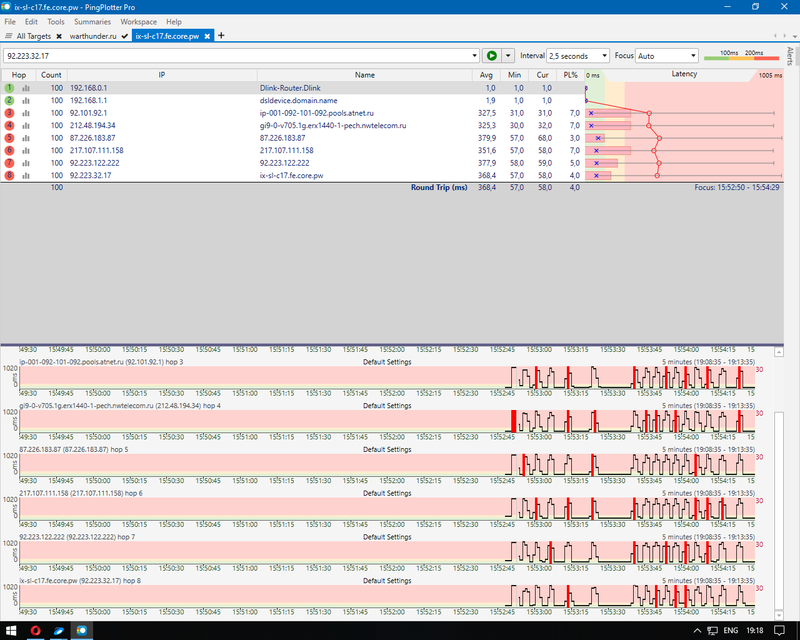Switch the ENG input language
Image resolution: width=800 pixels, height=640 pixels.
(x=731, y=631)
